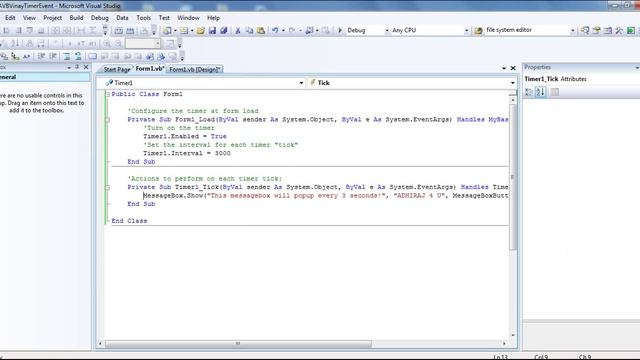The width and height of the screenshot is (640, 360).
Task: Select the Form1.vb code tab
Action: [x=149, y=69]
